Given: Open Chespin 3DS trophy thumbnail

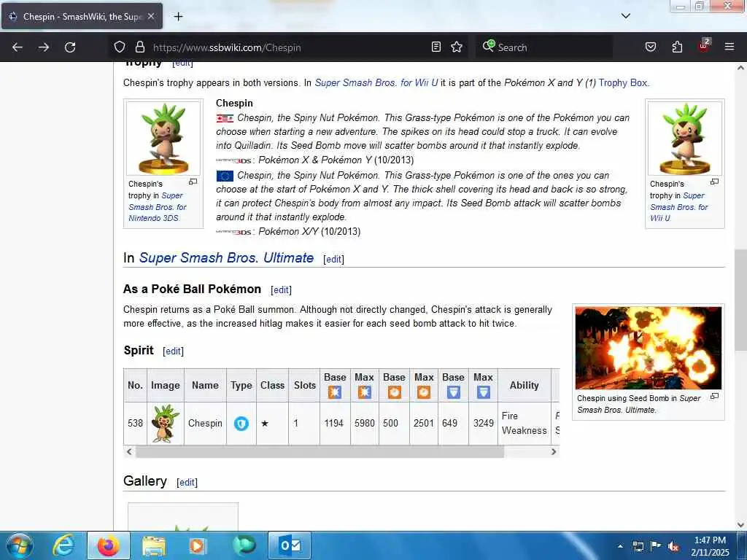Looking at the screenshot, I should click(163, 138).
